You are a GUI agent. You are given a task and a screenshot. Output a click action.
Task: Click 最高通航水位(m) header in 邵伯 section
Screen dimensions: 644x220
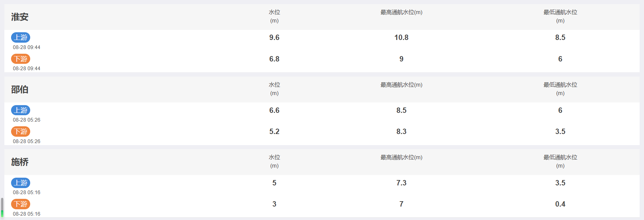(401, 85)
